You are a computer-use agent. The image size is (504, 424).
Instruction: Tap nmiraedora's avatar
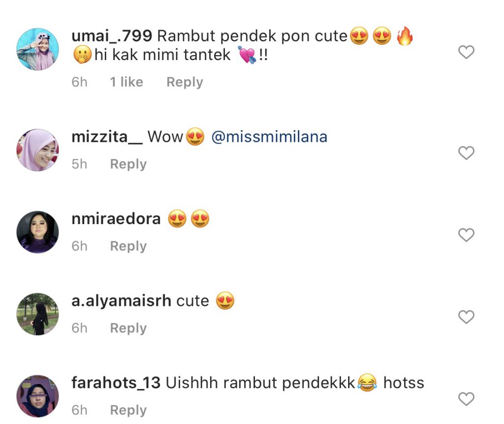(x=37, y=232)
